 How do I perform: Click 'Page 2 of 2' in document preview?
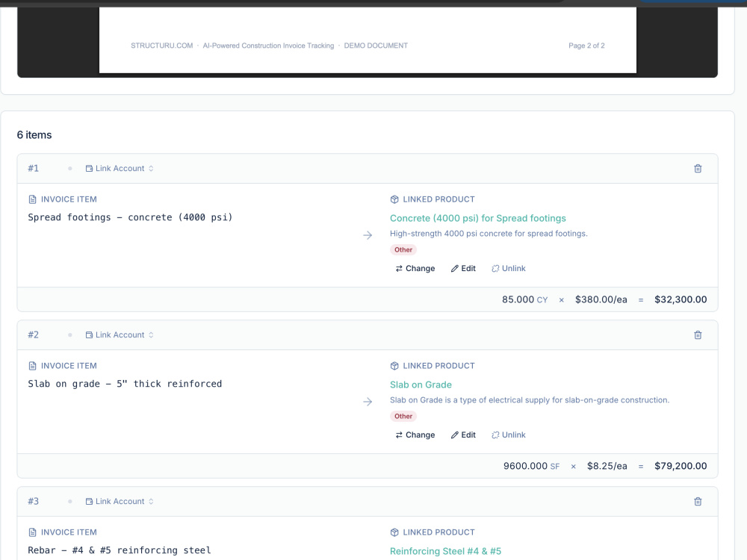(x=586, y=46)
